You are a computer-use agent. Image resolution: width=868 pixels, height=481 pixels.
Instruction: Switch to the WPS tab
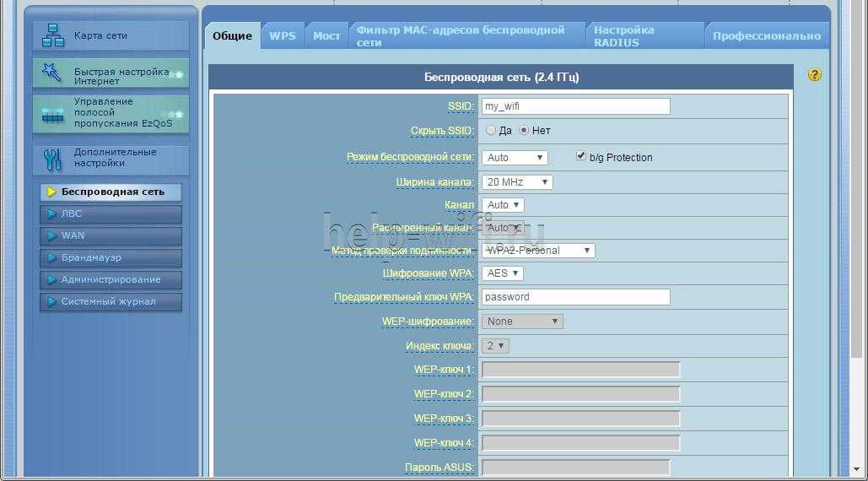[283, 36]
